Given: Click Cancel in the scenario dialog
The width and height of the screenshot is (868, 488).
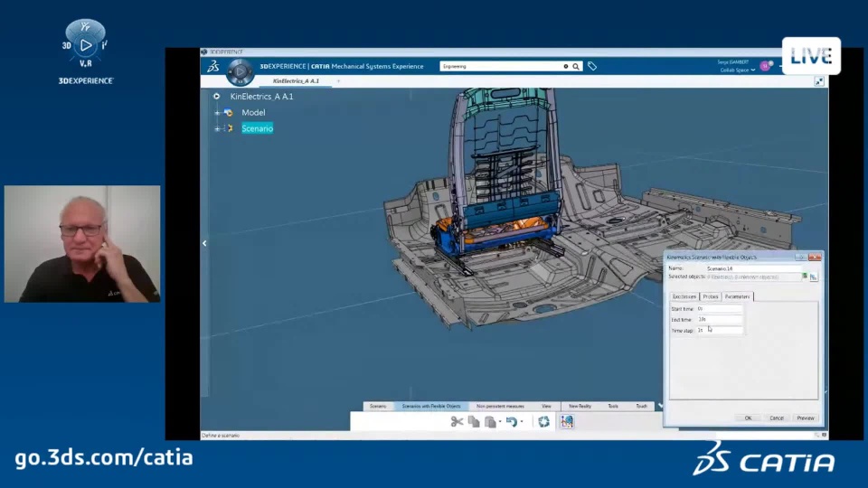Looking at the screenshot, I should click(x=777, y=418).
